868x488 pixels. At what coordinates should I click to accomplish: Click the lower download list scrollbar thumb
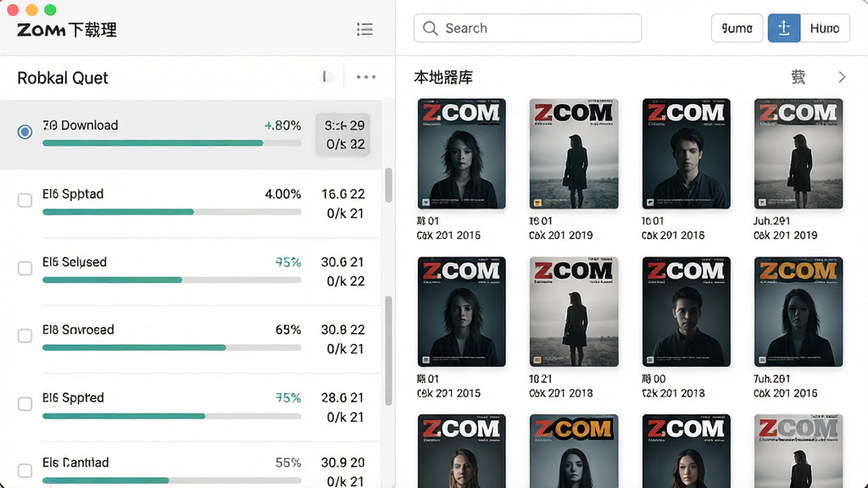click(388, 351)
